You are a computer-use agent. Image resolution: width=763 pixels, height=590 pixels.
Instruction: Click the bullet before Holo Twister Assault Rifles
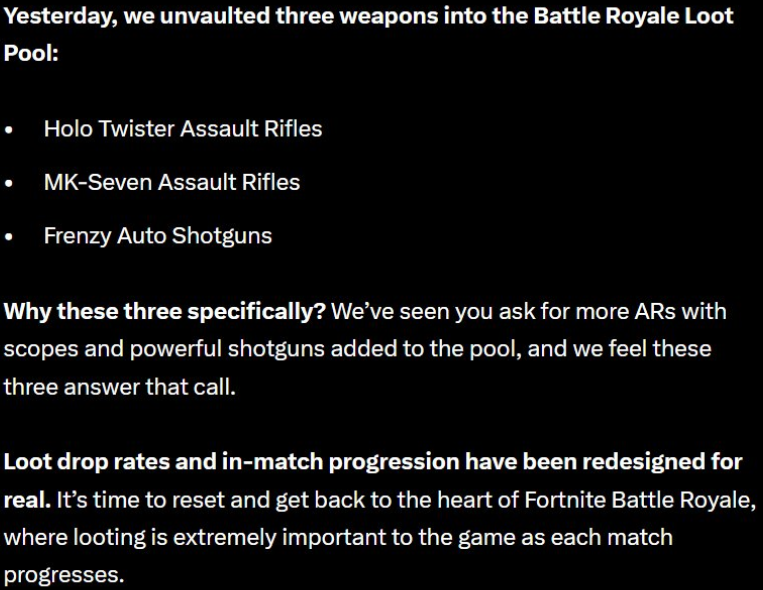point(9,130)
